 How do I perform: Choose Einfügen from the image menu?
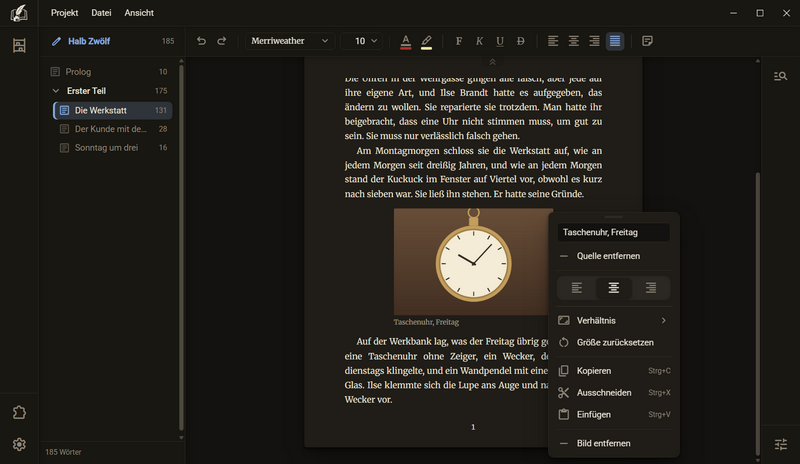tap(614, 414)
